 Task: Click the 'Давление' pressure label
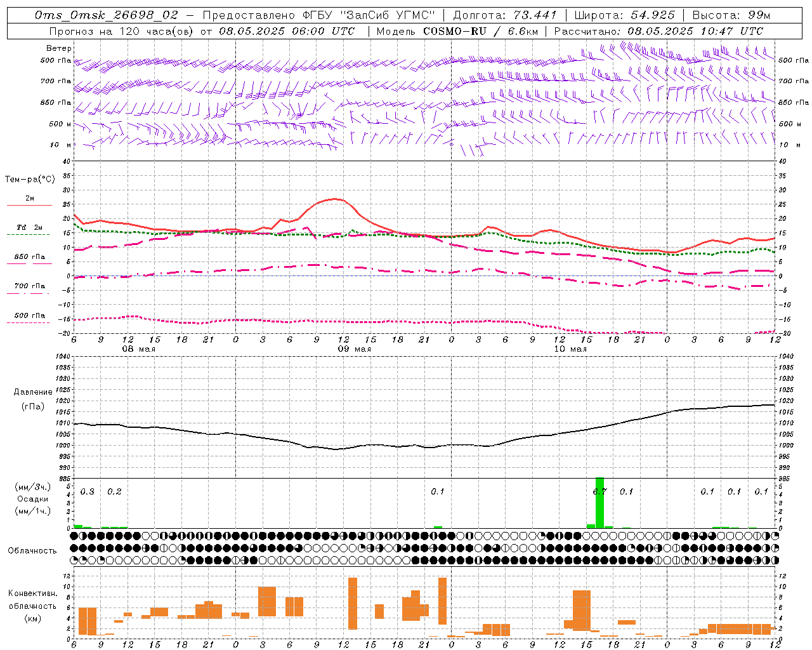[x=32, y=392]
